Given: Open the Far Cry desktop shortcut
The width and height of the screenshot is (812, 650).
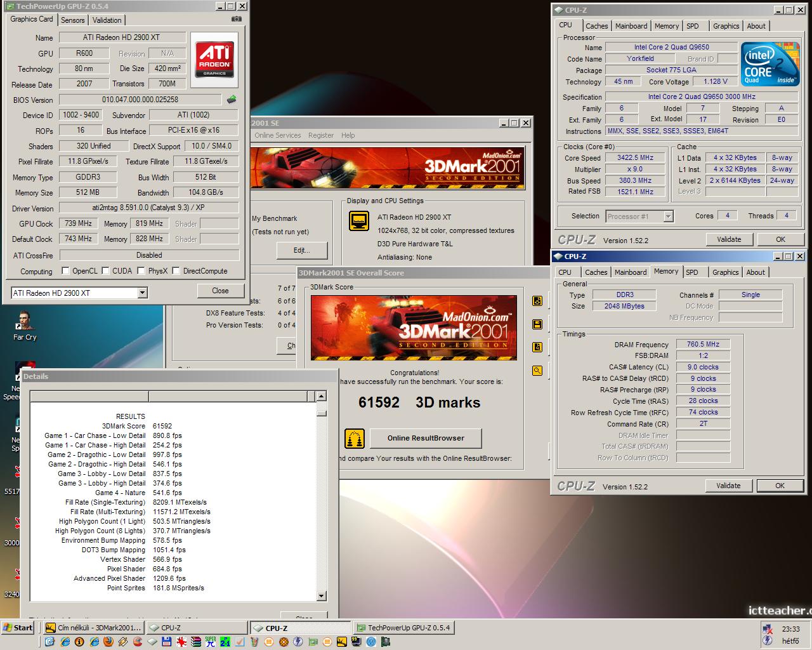Looking at the screenshot, I should (25, 325).
